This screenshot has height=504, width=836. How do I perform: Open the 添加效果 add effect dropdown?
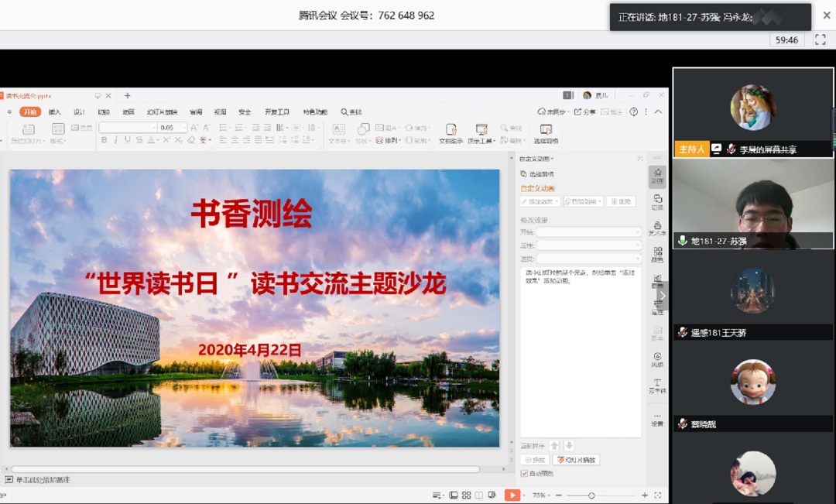[540, 201]
